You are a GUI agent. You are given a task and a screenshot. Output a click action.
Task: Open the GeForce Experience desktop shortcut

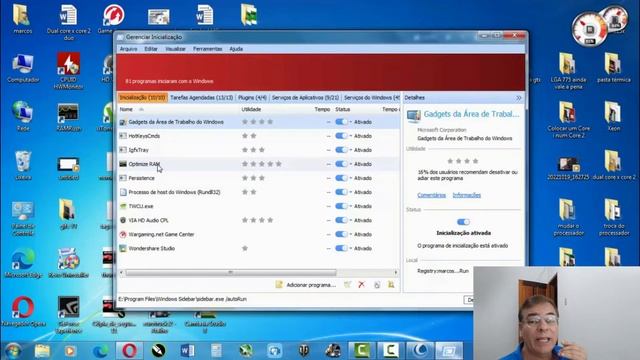pos(68,314)
